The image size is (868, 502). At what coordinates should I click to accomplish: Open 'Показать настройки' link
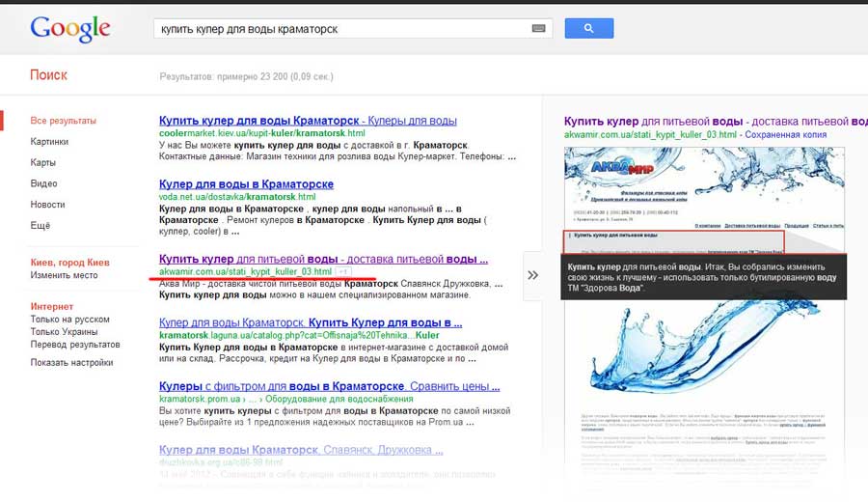[71, 362]
